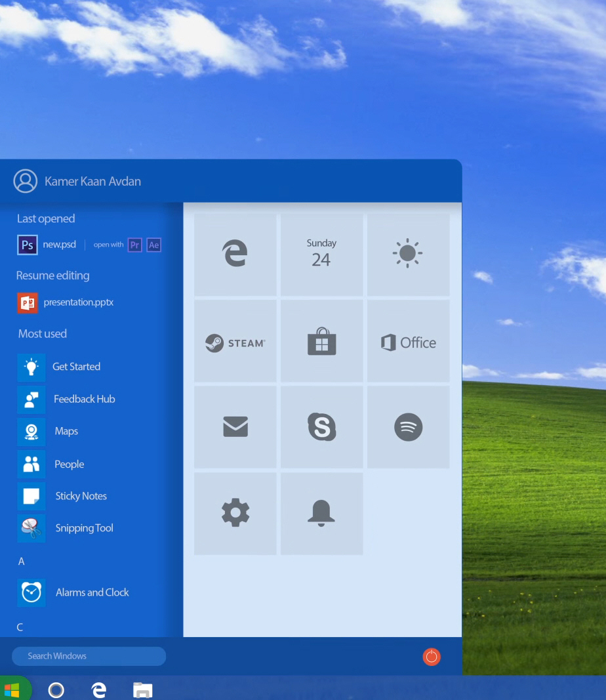Open Cortana circle in the taskbar
Screen dimensions: 606x700
click(56, 690)
